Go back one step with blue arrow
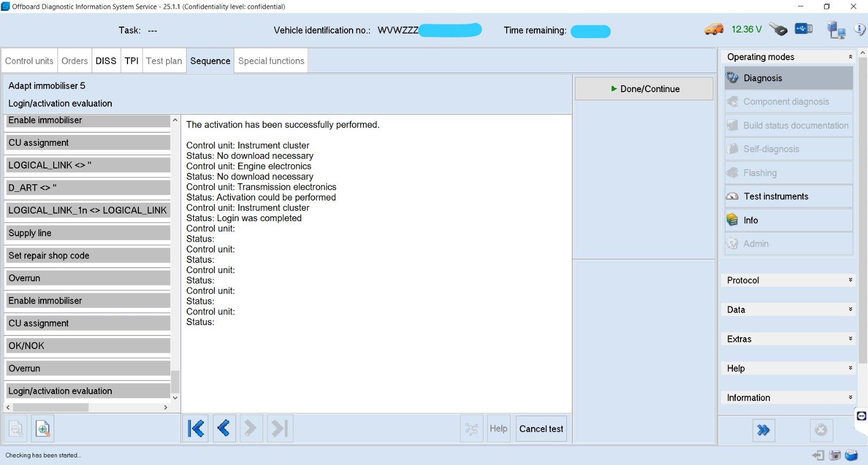This screenshot has width=868, height=465. (x=224, y=429)
